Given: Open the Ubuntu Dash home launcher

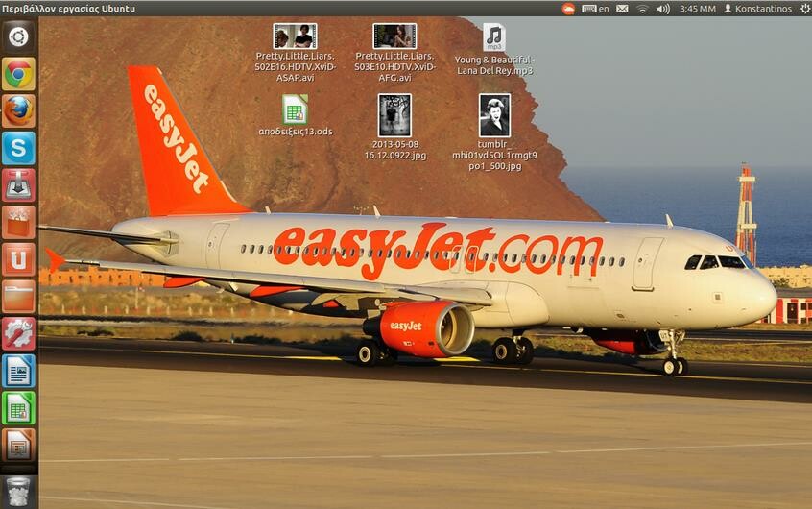Looking at the screenshot, I should pos(18,36).
